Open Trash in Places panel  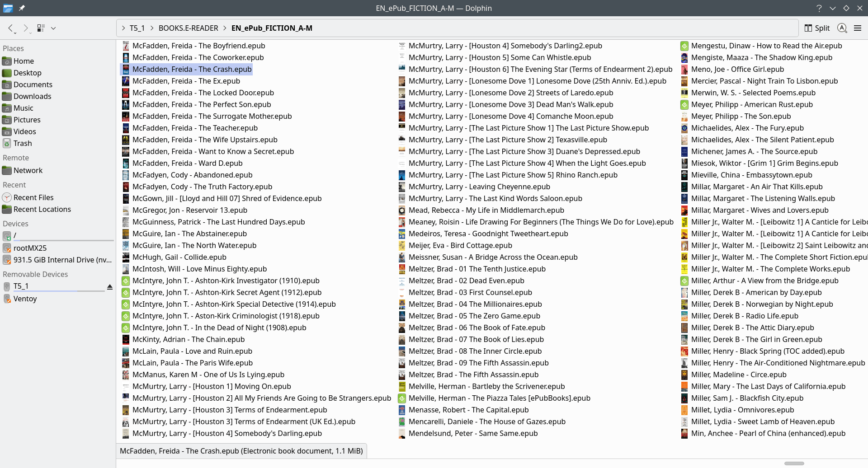23,143
